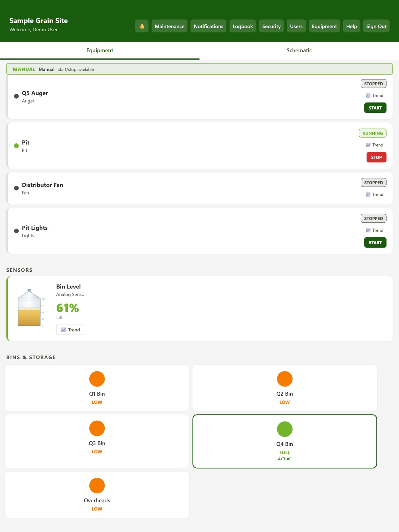Click the Q4 Bin FULL status

[285, 452]
